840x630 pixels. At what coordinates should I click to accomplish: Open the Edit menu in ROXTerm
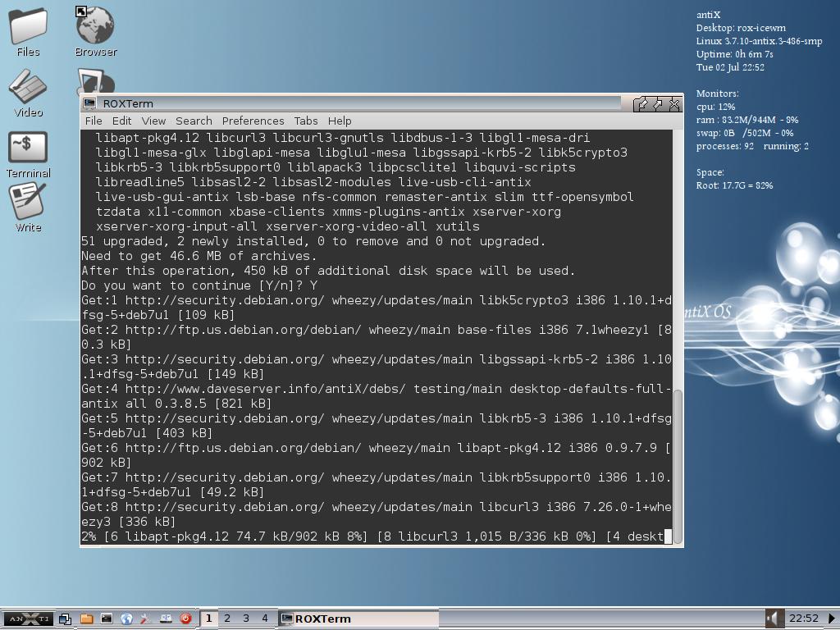pos(121,121)
